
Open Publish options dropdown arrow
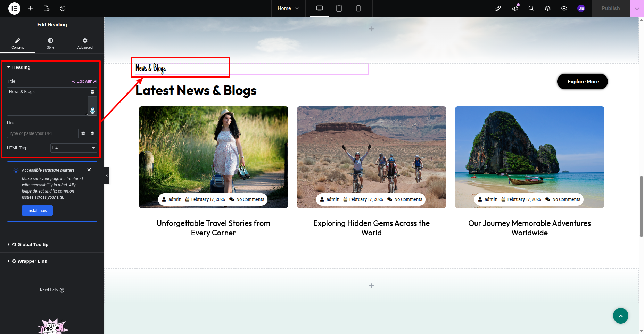tap(637, 8)
